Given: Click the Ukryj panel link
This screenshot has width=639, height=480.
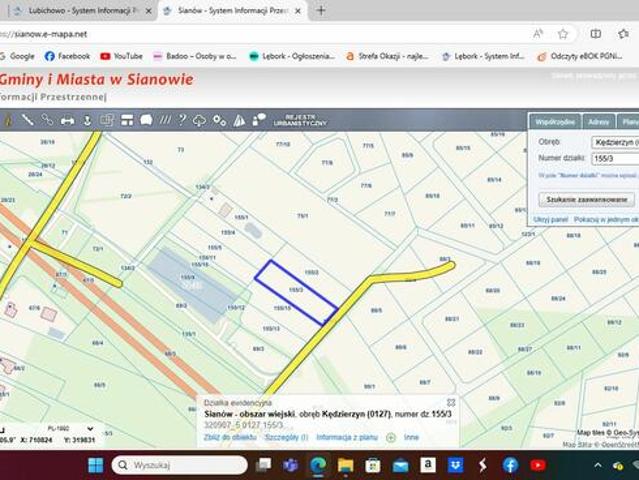Looking at the screenshot, I should (x=550, y=218).
